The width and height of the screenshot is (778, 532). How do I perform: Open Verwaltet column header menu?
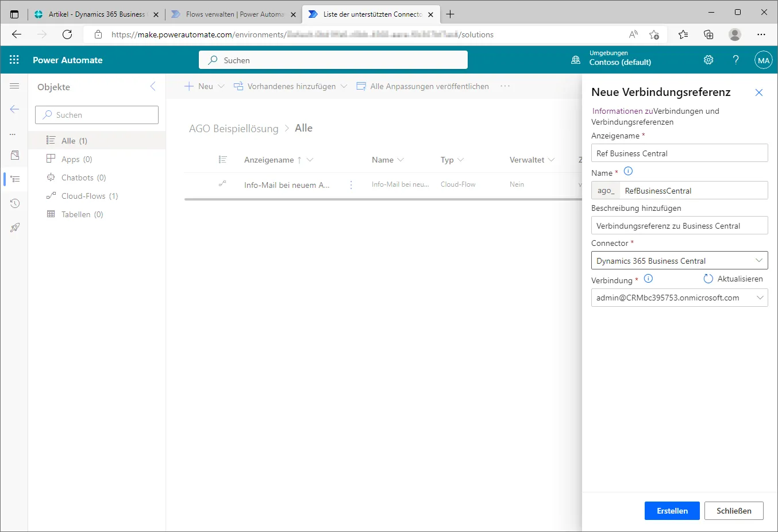tap(532, 160)
